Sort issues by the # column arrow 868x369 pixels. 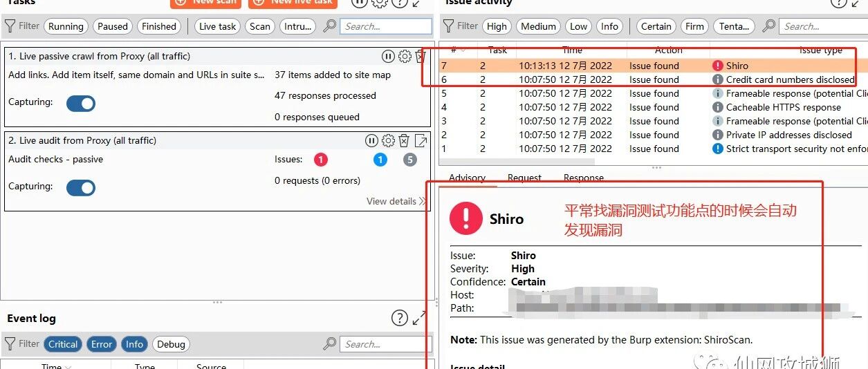tap(463, 50)
